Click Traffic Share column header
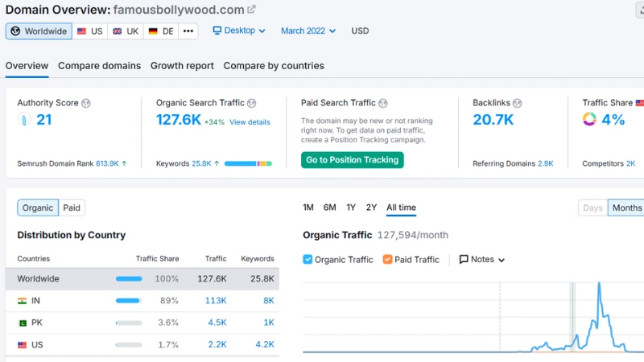644x362 pixels. 157,258
